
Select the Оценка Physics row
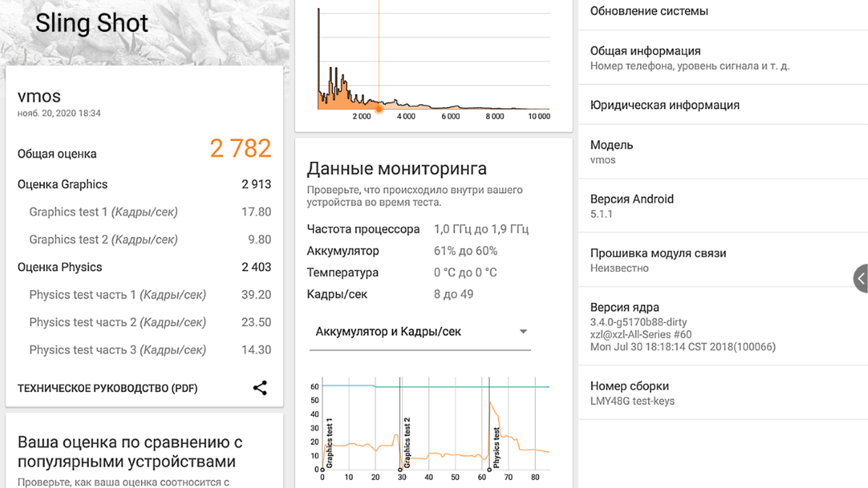(x=144, y=267)
